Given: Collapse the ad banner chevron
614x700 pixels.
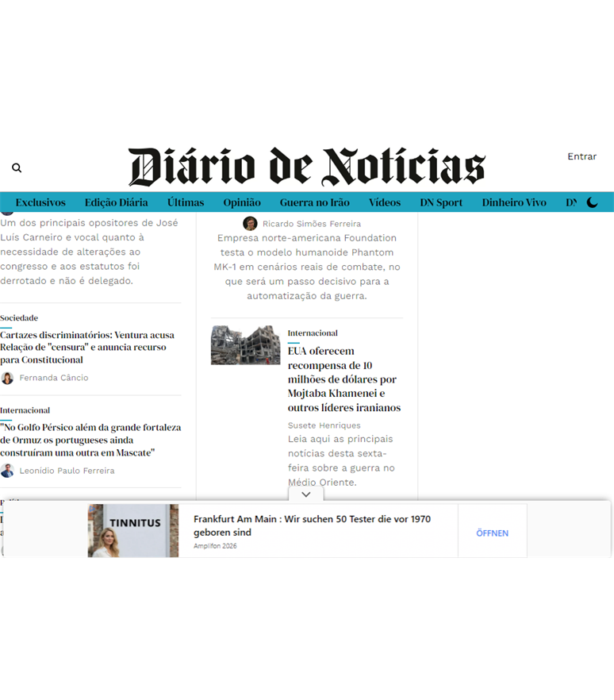Looking at the screenshot, I should 306,494.
